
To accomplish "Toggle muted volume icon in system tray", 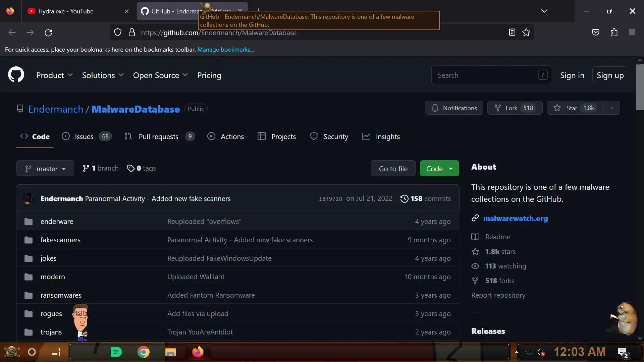I will tap(540, 352).
